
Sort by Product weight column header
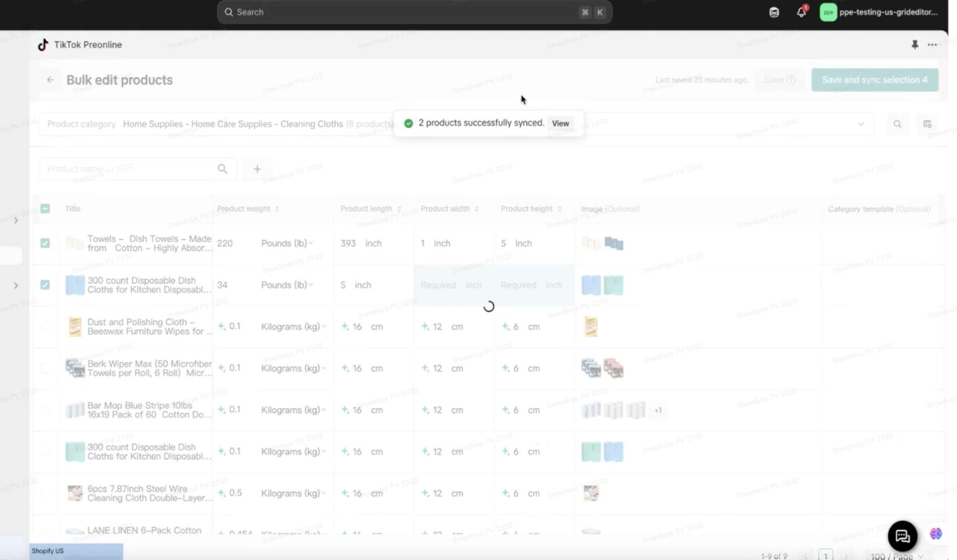point(277,209)
